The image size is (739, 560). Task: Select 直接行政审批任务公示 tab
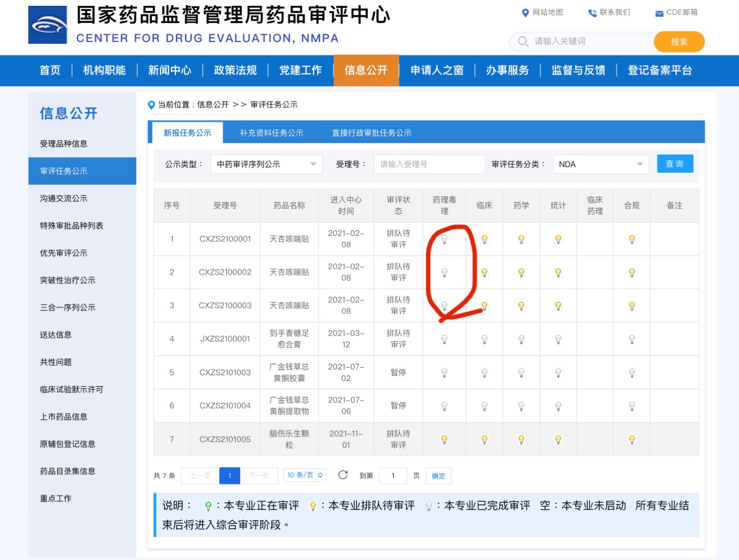point(371,133)
